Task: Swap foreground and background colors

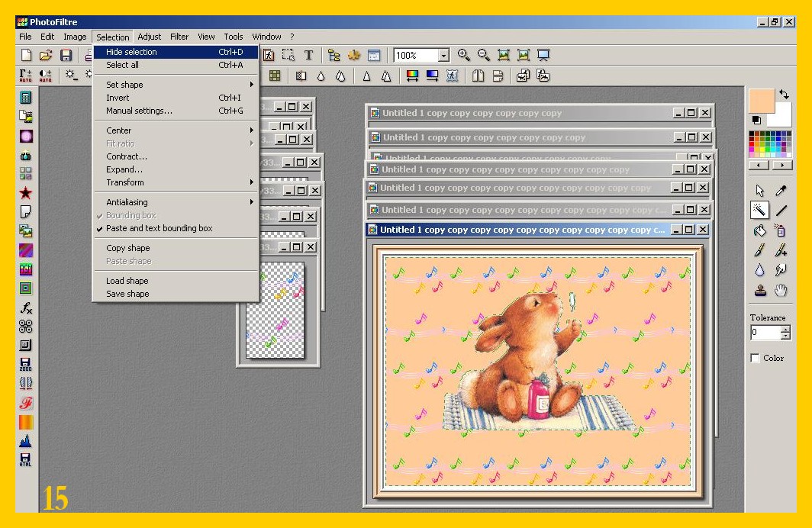Action: coord(784,95)
